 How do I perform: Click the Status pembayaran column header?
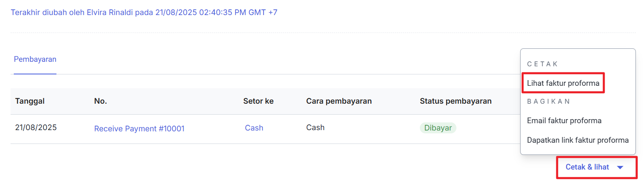456,101
